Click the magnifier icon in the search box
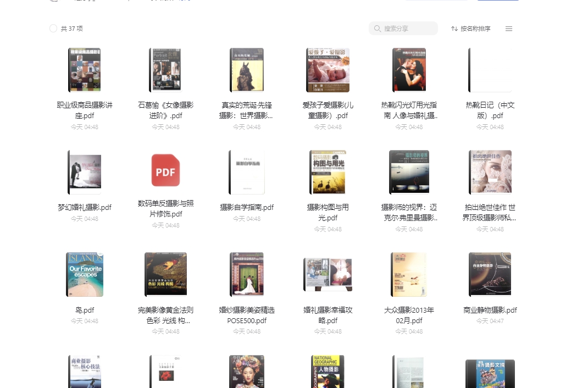The width and height of the screenshot is (588, 388). 378,29
